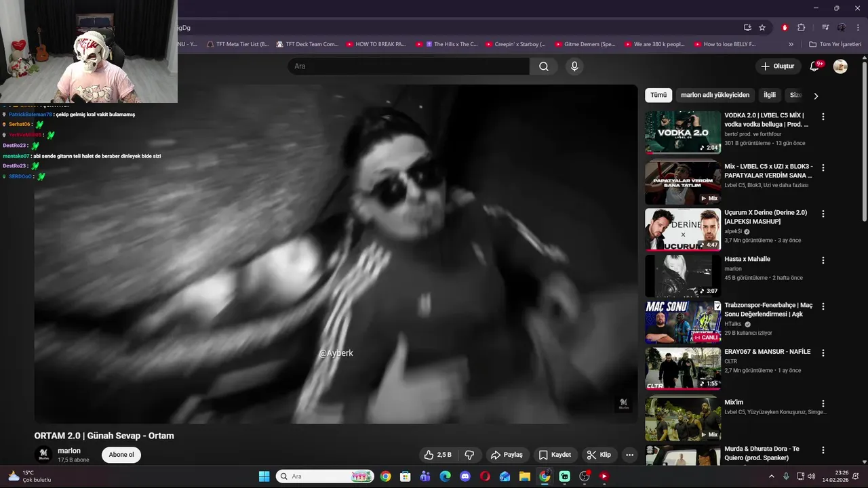Open options for Uçurum X Derine video

click(823, 213)
